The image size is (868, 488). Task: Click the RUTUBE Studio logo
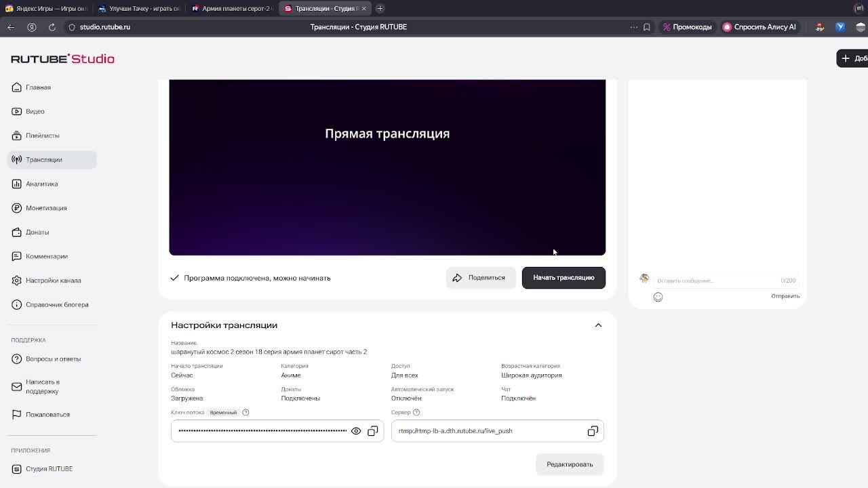[x=62, y=59]
